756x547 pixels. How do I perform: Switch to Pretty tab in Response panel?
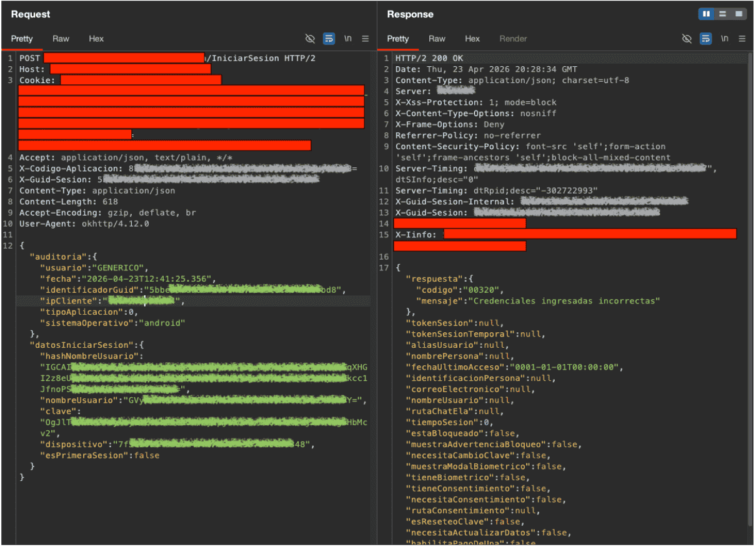(398, 39)
